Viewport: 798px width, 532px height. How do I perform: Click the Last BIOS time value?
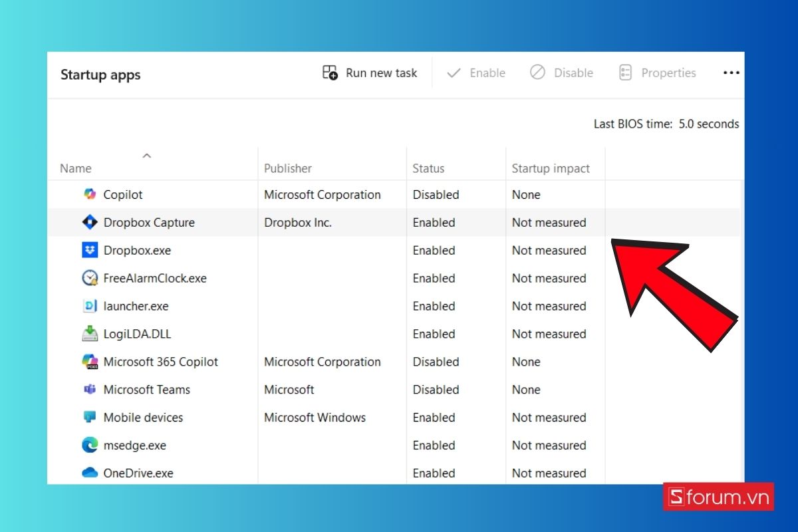point(709,124)
